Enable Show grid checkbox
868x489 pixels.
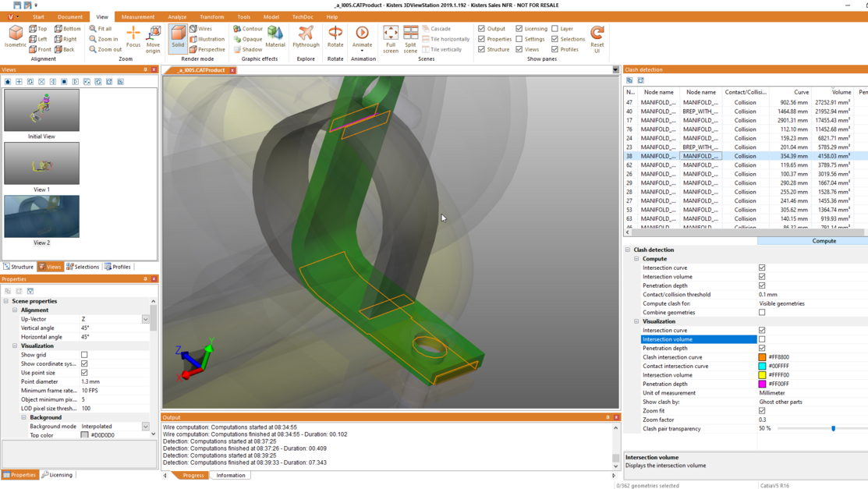pos(84,355)
